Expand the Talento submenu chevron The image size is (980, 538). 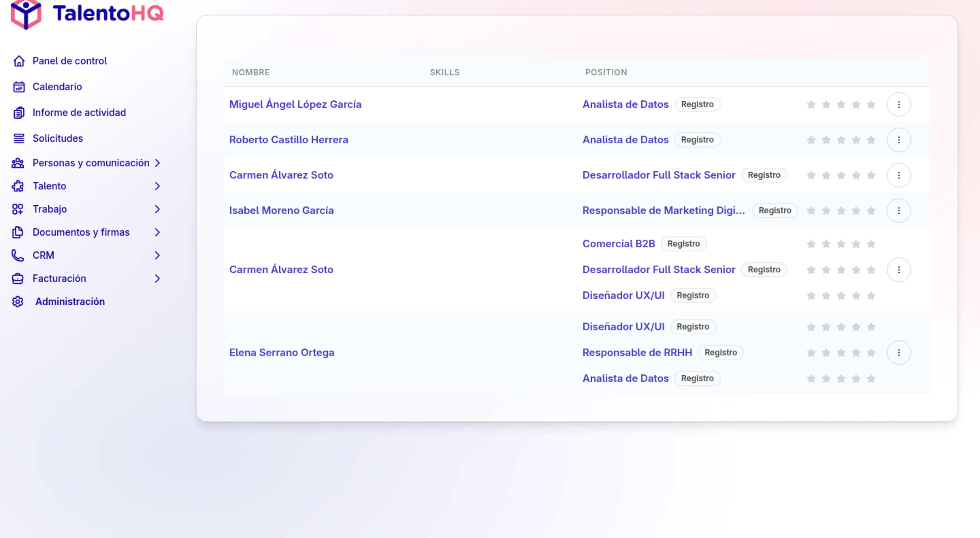coord(157,186)
